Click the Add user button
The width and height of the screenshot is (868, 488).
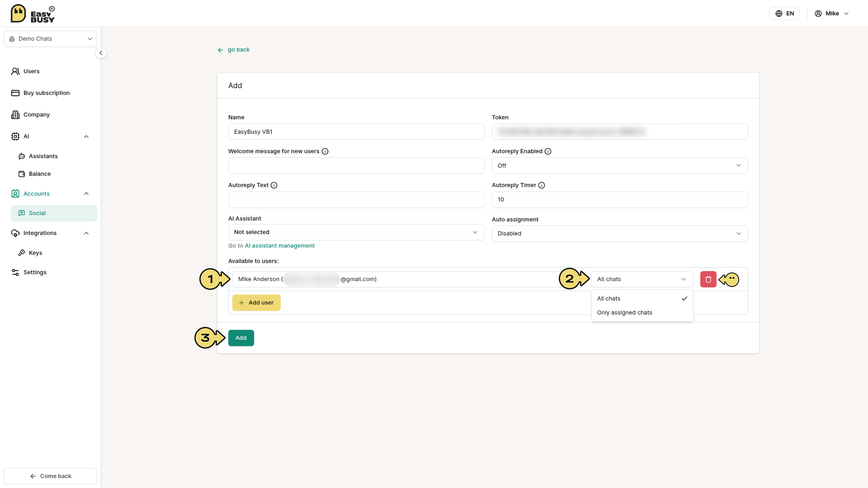pos(256,303)
